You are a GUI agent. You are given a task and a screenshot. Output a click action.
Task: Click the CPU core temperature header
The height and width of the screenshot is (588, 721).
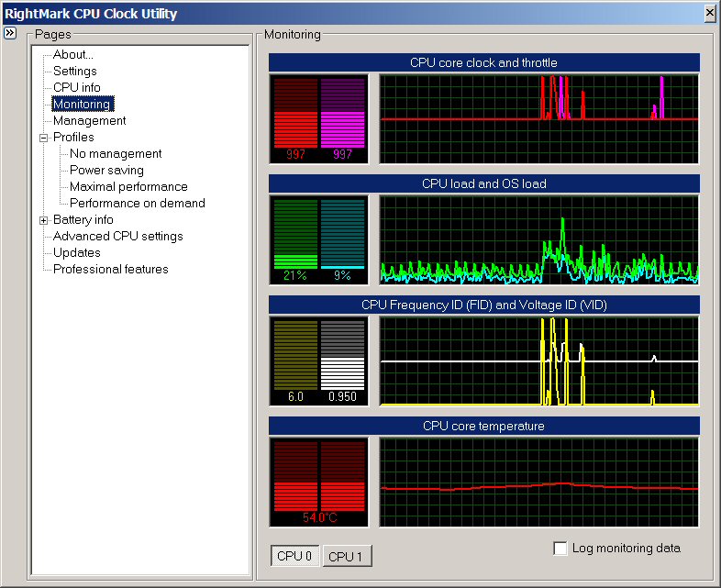click(x=484, y=426)
